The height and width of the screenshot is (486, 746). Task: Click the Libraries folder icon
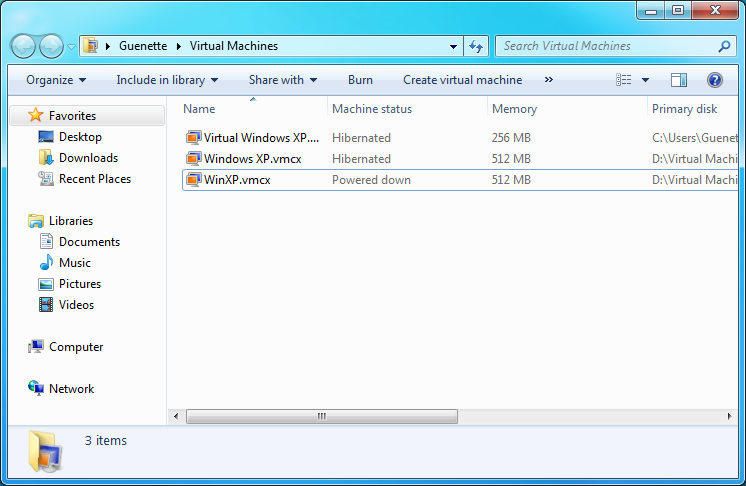(x=36, y=221)
